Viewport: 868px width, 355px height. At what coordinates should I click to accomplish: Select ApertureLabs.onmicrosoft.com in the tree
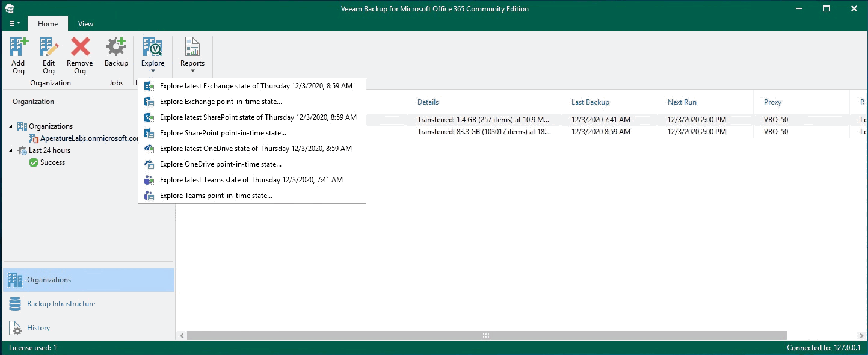(89, 138)
